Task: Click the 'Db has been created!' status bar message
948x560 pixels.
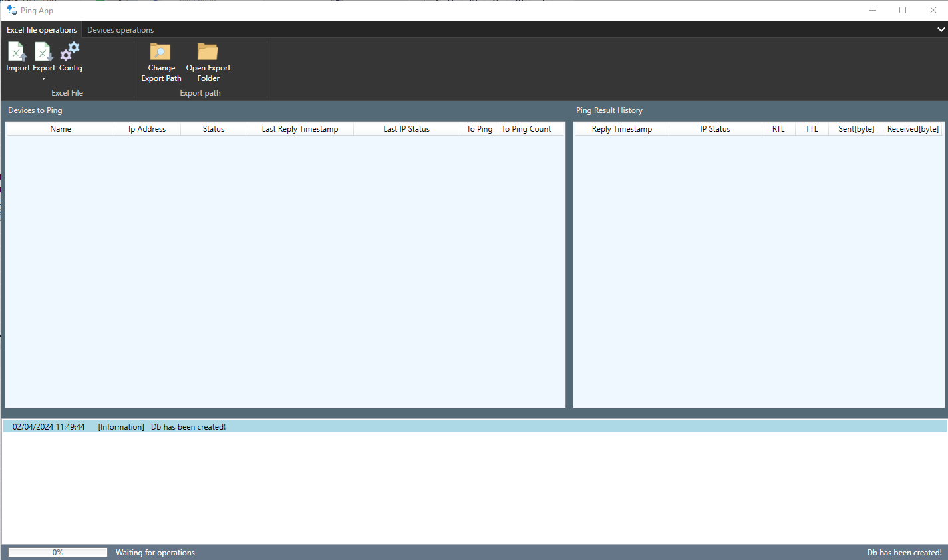Action: point(903,552)
